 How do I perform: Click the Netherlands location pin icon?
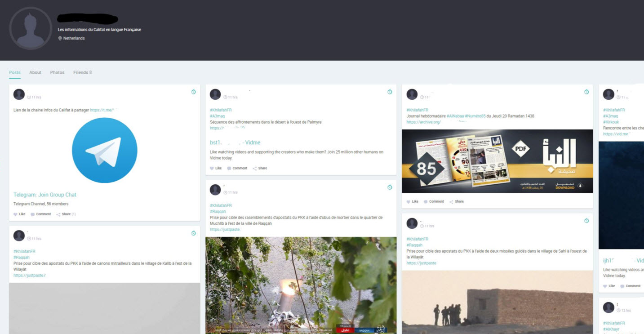point(60,39)
